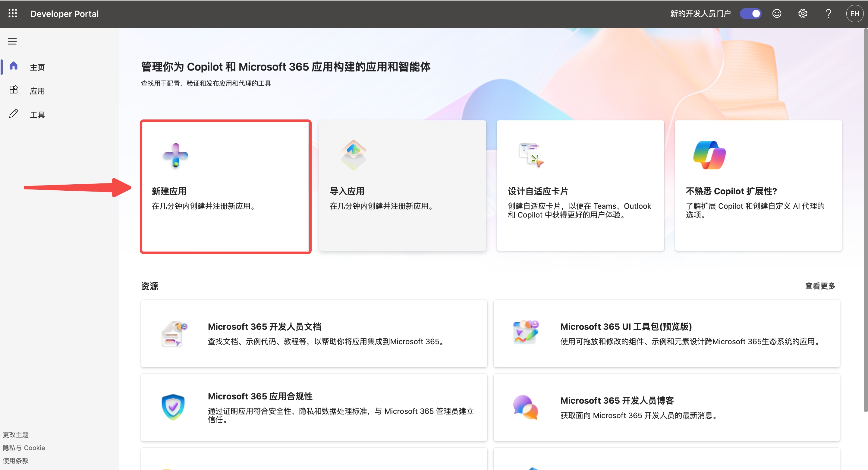The image size is (868, 470).
Task: Open the EH account avatar
Action: [x=854, y=14]
